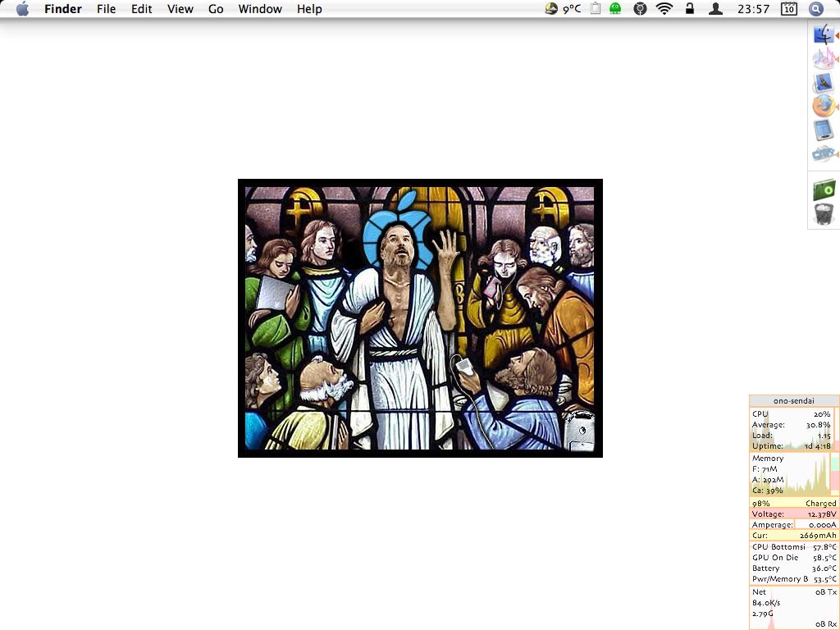Open the File menu
Screen dimensions: 840x630
[x=106, y=8]
